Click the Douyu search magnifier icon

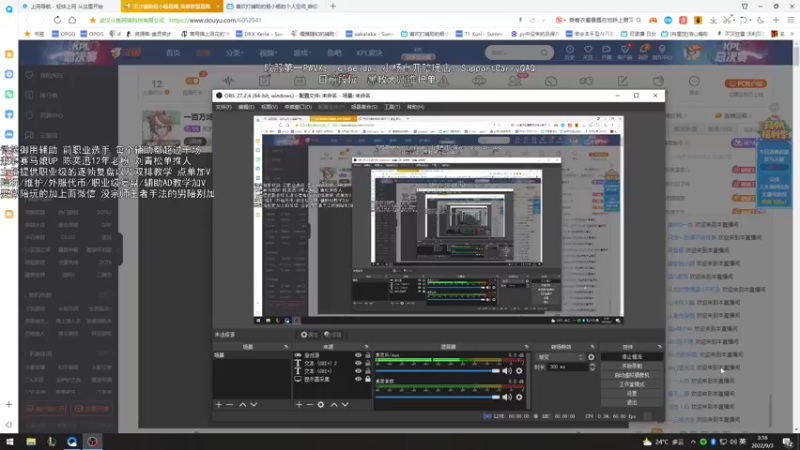point(544,53)
